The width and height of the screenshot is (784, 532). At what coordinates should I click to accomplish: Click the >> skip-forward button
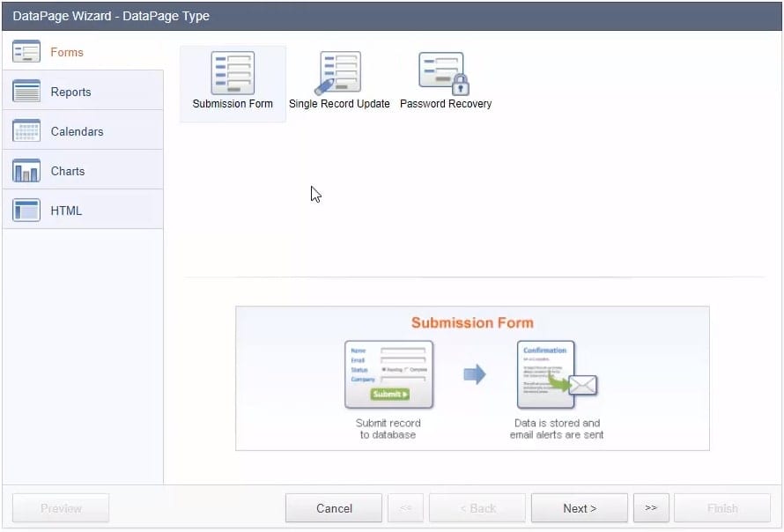tap(651, 508)
